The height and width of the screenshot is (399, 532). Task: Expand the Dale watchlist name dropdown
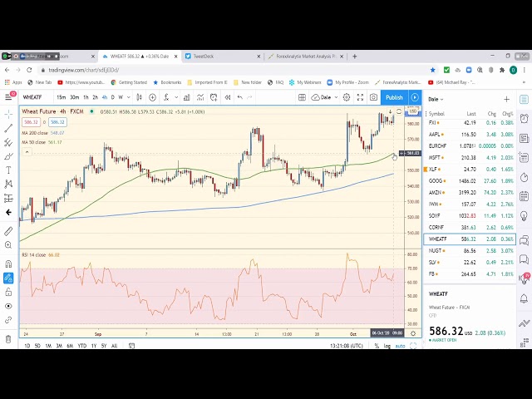(436, 99)
